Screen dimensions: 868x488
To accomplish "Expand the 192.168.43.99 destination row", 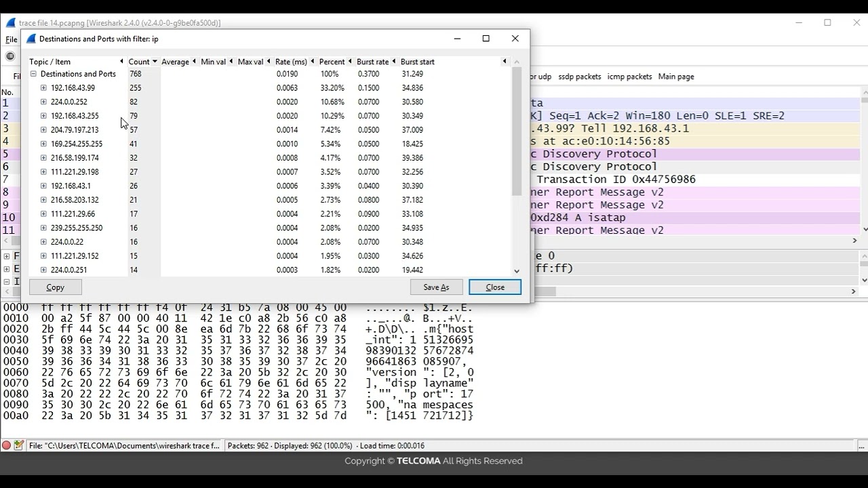I will point(43,88).
